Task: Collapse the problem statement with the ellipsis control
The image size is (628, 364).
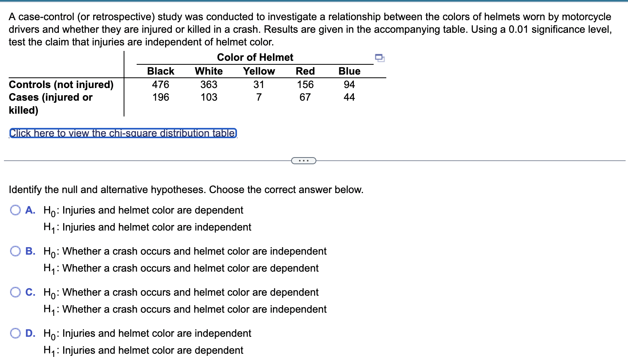Action: (x=303, y=160)
